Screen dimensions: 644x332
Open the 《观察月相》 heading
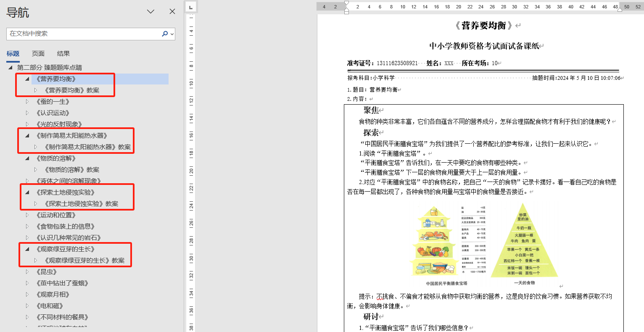[x=53, y=295]
